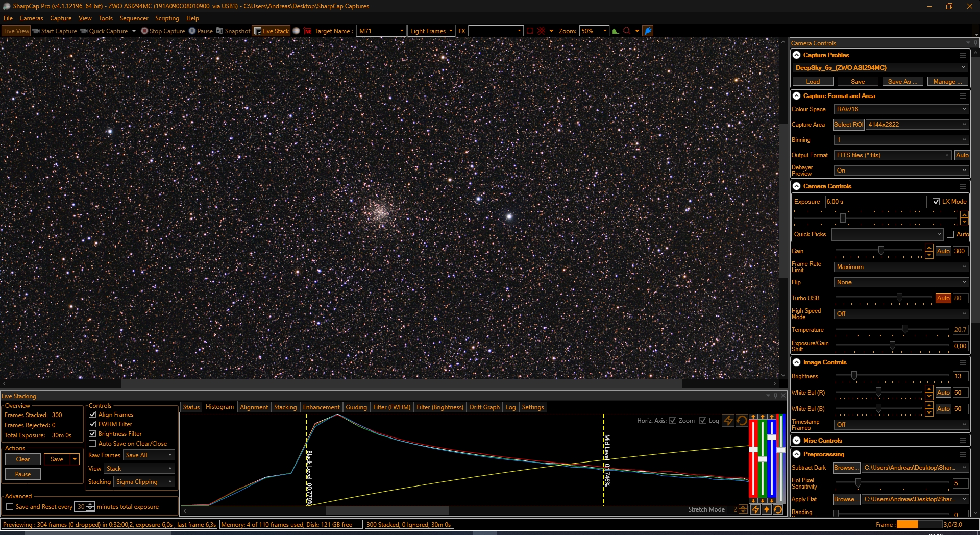Click the Target Name M71 field
The width and height of the screenshot is (980, 535).
coord(381,31)
